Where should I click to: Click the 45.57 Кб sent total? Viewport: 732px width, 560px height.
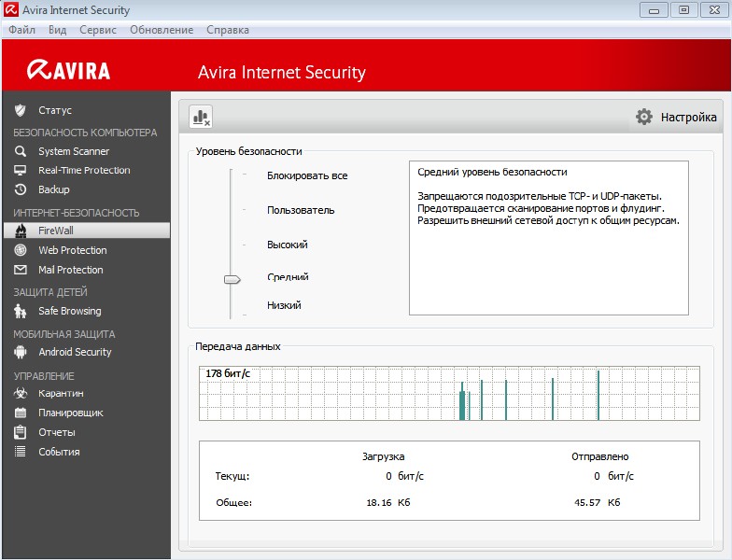tap(598, 502)
